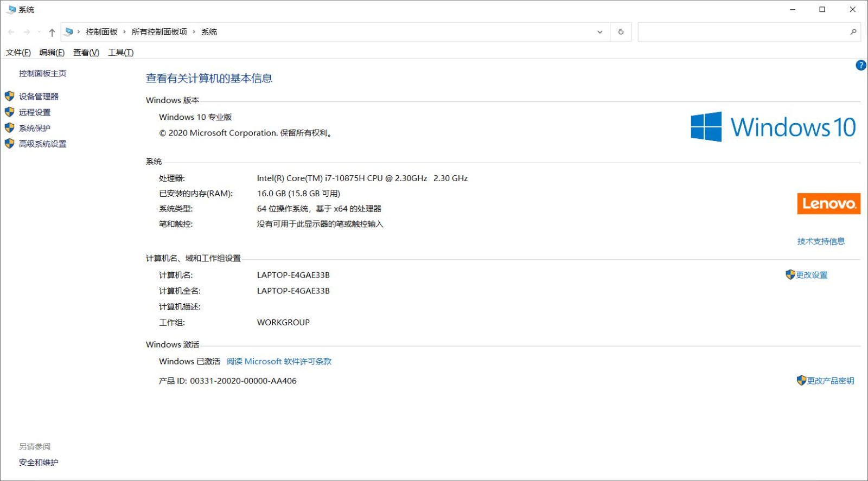Open 系统保护 from sidebar
Image resolution: width=868 pixels, height=481 pixels.
pyautogui.click(x=35, y=128)
